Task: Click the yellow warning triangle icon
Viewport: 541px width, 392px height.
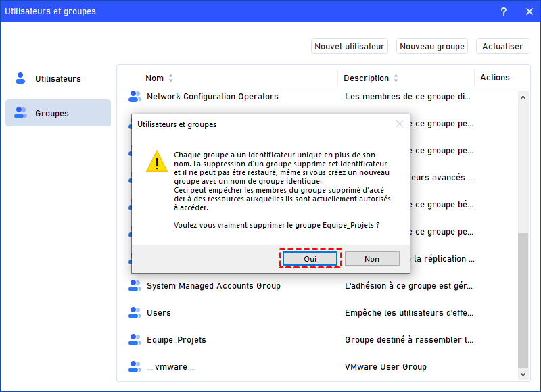Action: point(157,162)
